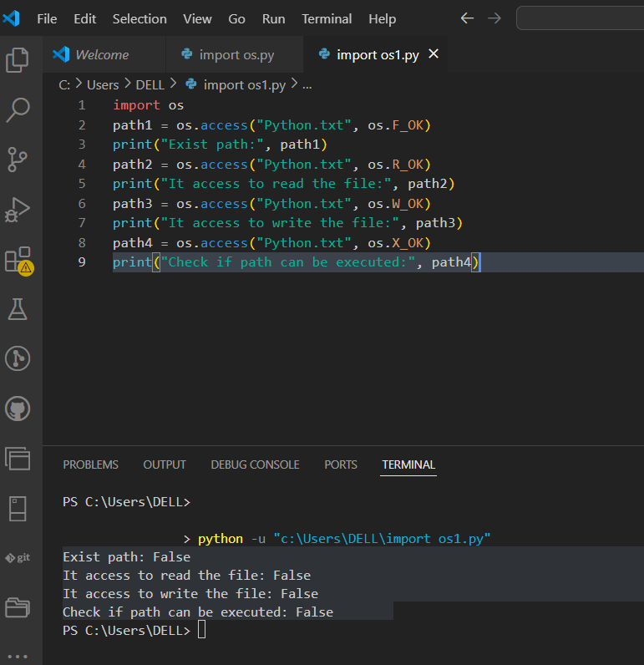644x665 pixels.
Task: Open the folders icon in activity bar
Action: [18, 607]
